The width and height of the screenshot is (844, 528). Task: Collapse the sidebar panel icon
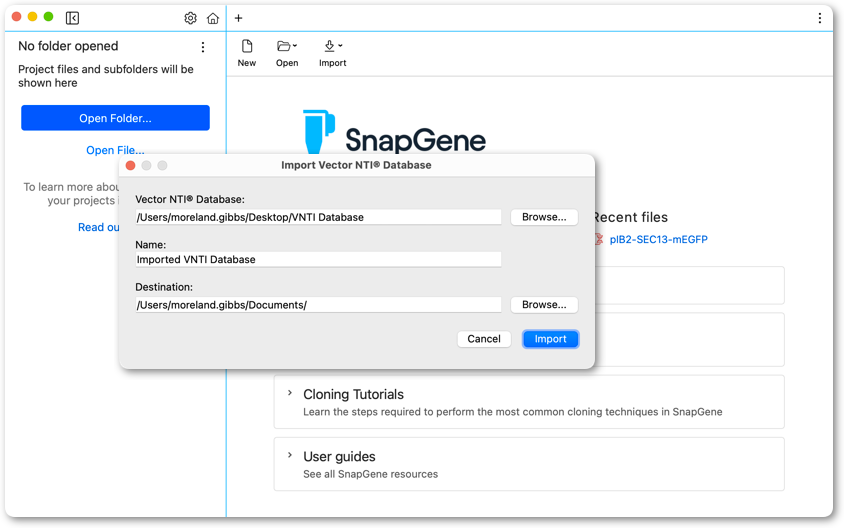[x=72, y=18]
